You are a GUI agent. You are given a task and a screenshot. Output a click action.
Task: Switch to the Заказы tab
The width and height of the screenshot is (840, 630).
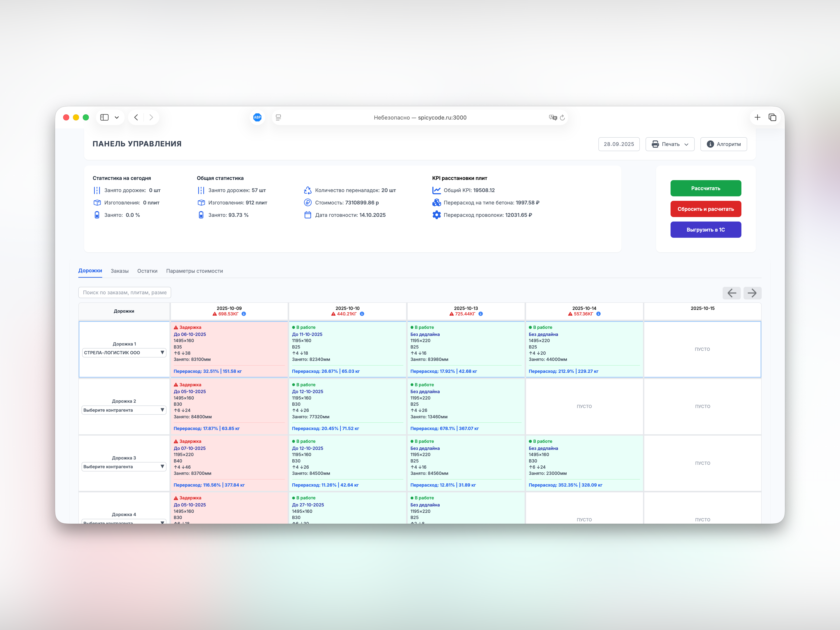pos(119,271)
